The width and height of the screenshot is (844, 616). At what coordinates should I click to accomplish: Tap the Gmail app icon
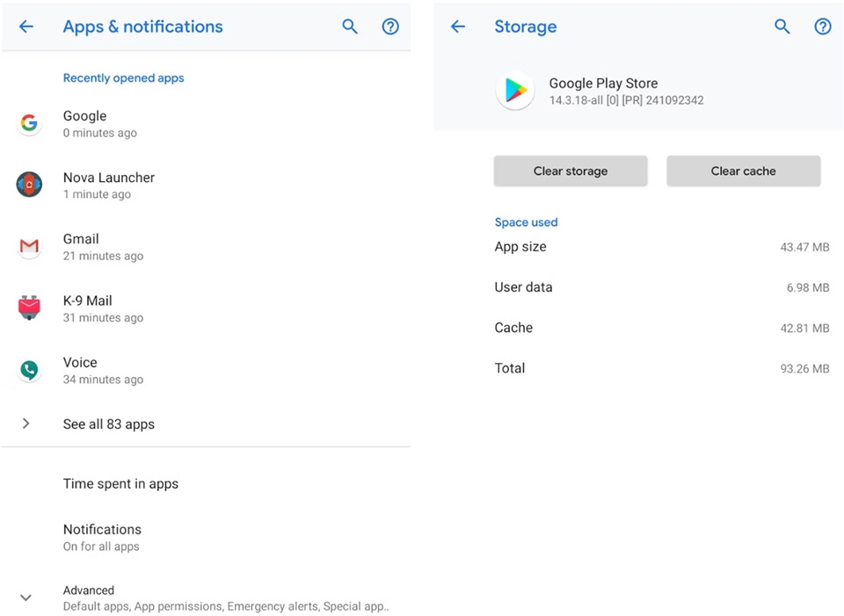tap(29, 246)
